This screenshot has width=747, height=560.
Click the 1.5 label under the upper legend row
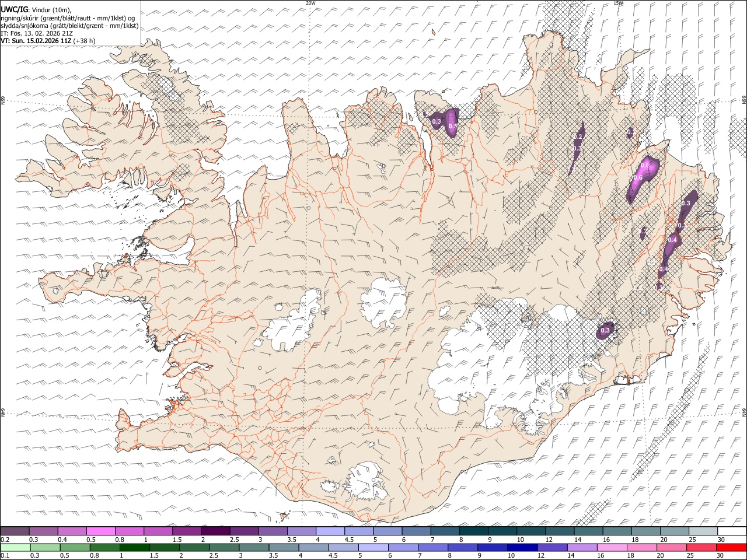pos(176,540)
